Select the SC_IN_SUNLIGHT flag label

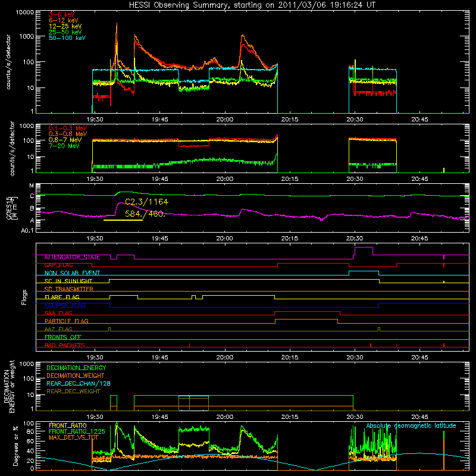coord(68,281)
